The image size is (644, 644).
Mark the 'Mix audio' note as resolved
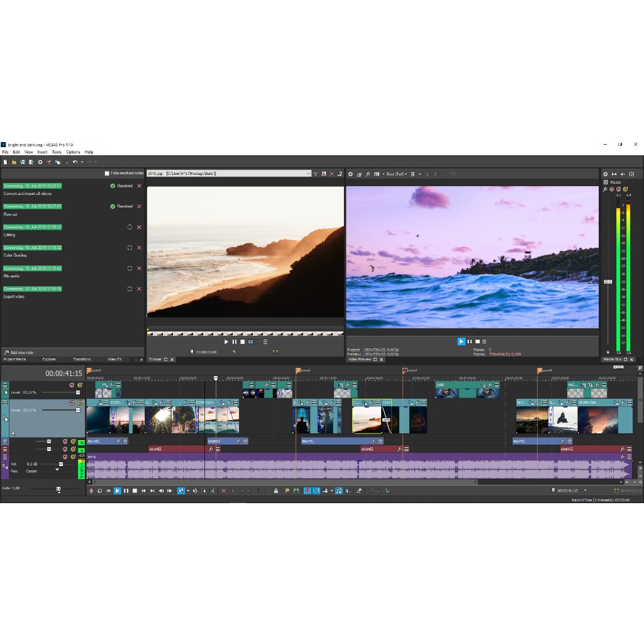pos(130,268)
